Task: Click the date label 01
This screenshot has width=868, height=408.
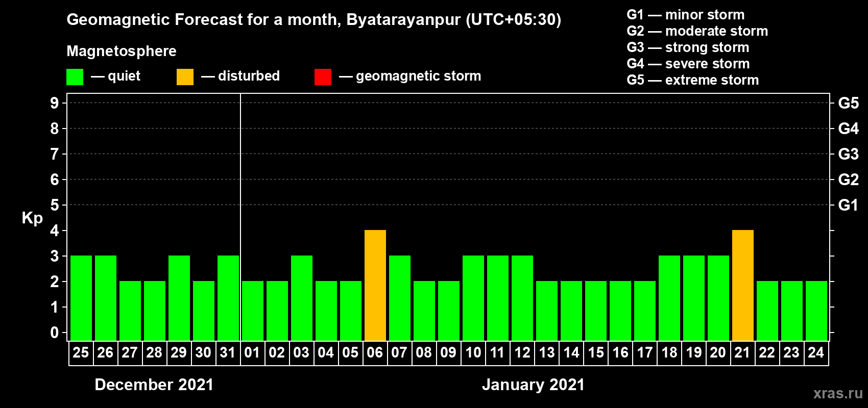Action: pyautogui.click(x=252, y=353)
